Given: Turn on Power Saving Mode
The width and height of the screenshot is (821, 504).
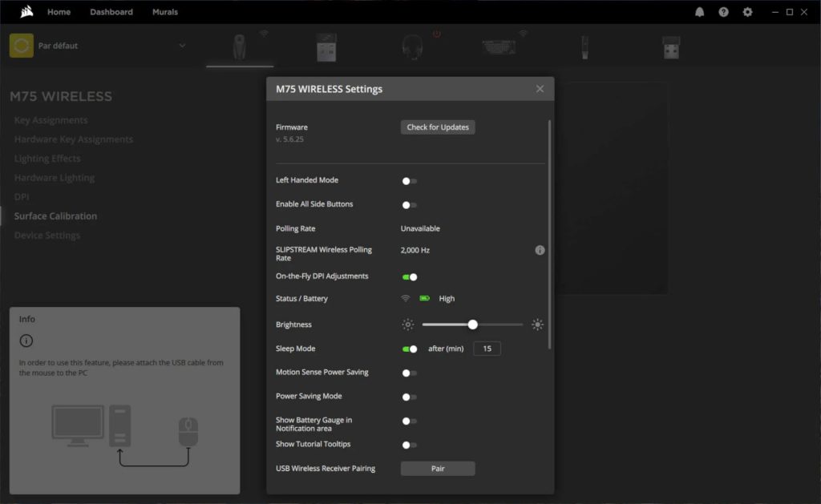Looking at the screenshot, I should [409, 397].
